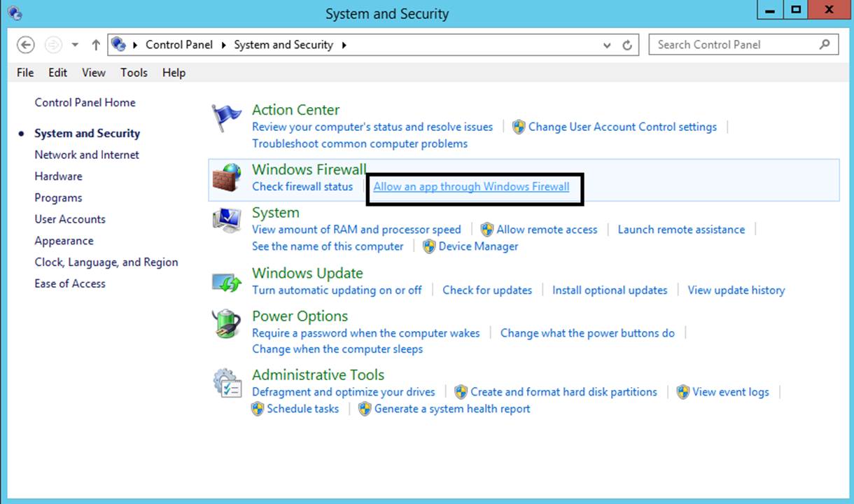Click the Windows Update arrows icon

tap(226, 282)
